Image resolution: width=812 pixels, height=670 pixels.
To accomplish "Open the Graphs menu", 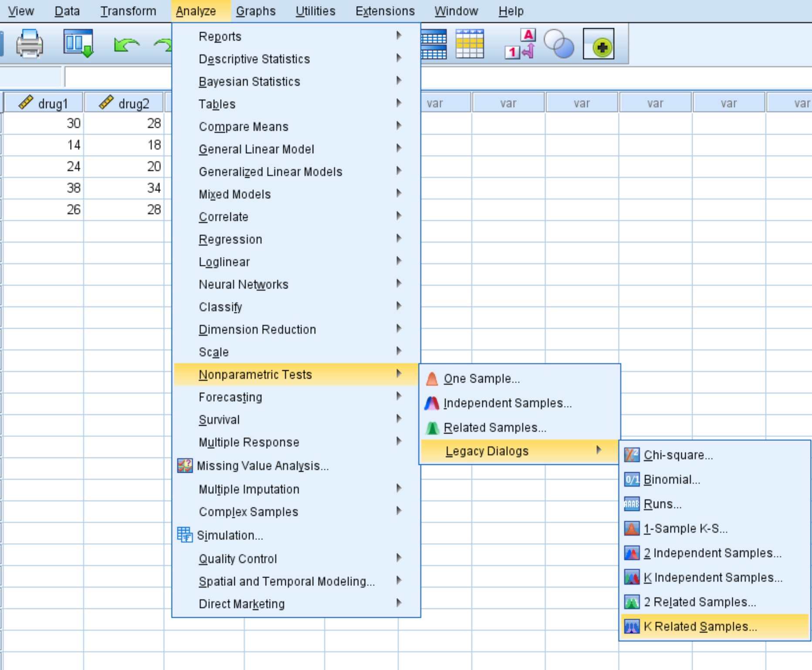I will (x=256, y=11).
